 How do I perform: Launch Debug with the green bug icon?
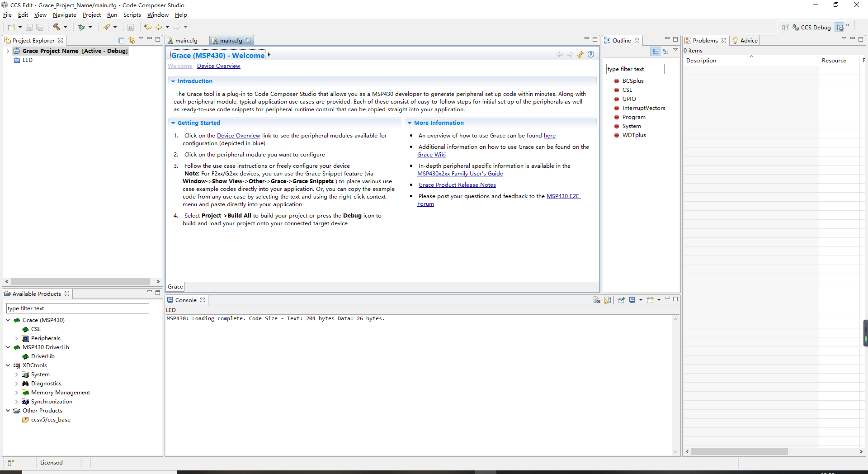(x=81, y=27)
